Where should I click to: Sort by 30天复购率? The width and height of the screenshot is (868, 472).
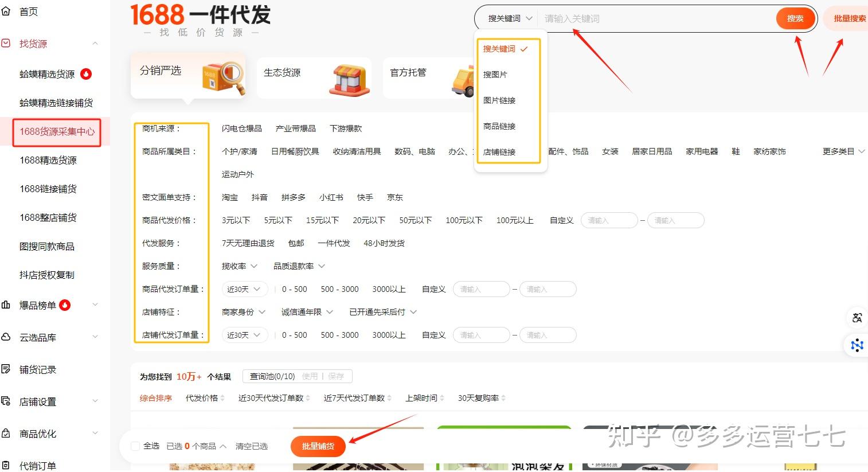pyautogui.click(x=482, y=398)
